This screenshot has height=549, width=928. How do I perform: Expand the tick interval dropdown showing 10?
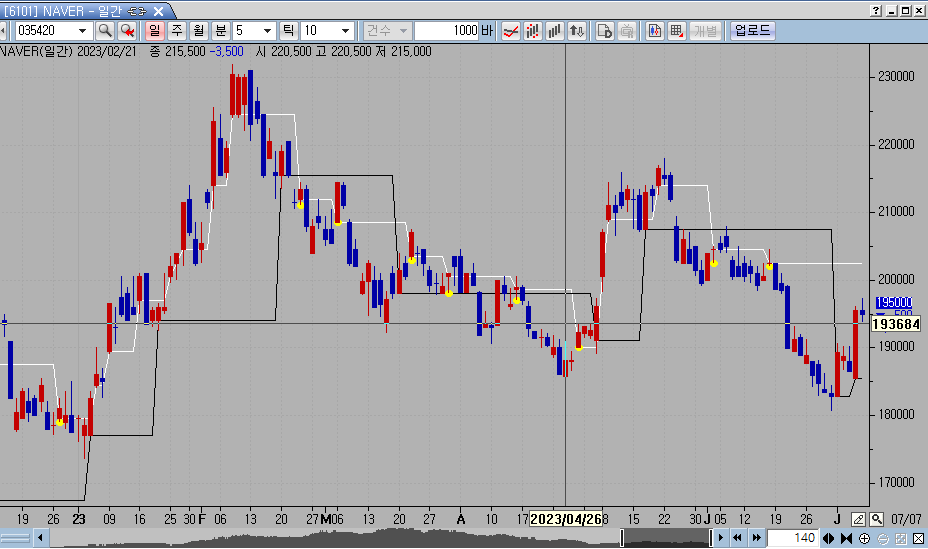(345, 31)
